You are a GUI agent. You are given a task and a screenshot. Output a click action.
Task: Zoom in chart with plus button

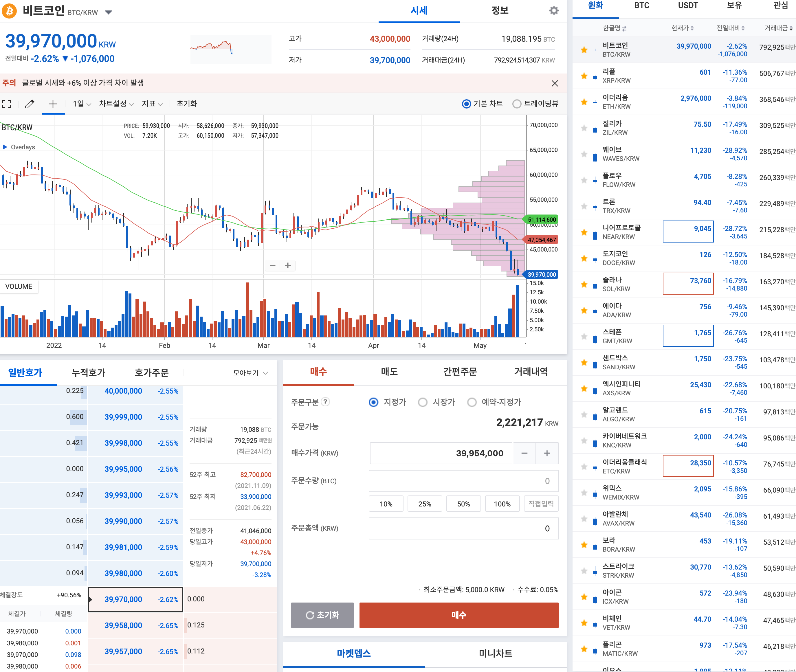pos(288,265)
